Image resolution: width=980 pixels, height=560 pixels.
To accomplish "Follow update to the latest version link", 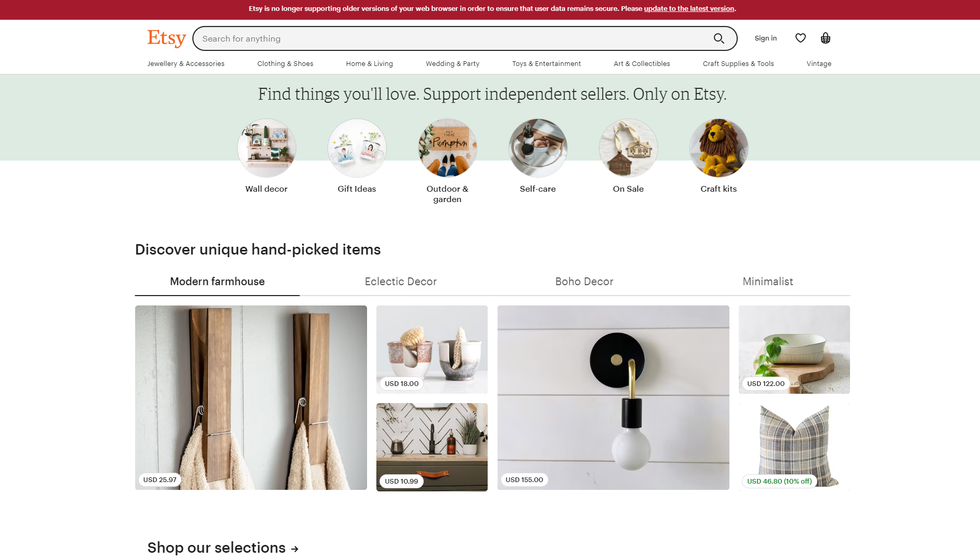I will click(x=689, y=9).
